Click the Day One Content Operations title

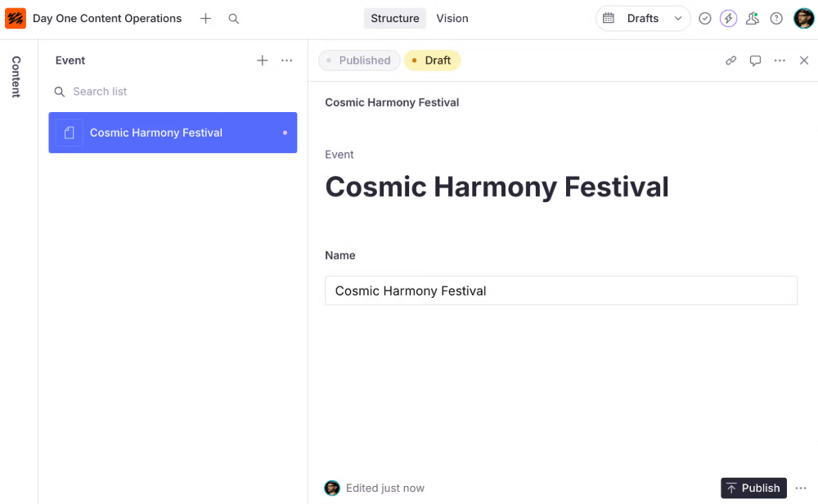tap(107, 18)
